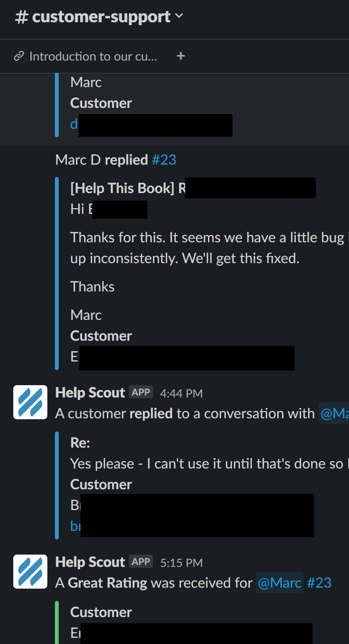Click the APP badge on 4:44 PM message
Image resolution: width=349 pixels, height=644 pixels.
141,392
